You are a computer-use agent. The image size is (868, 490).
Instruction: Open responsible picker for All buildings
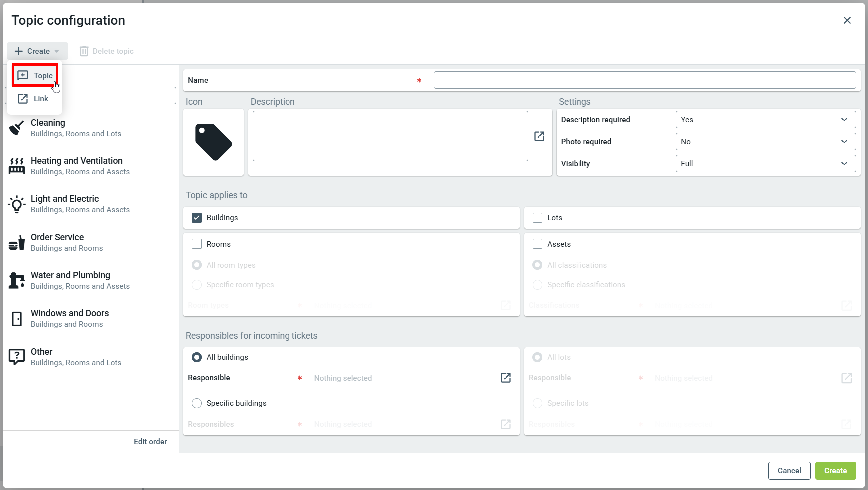[x=505, y=378]
